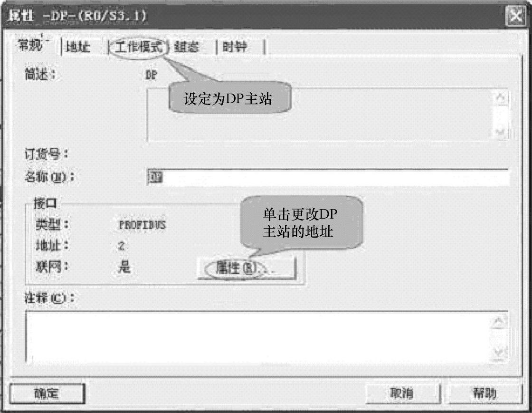
Task: Open help with the 帮助 button
Action: (484, 394)
